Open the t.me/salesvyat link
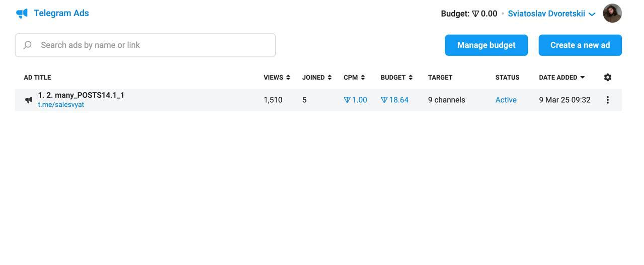 click(x=61, y=105)
